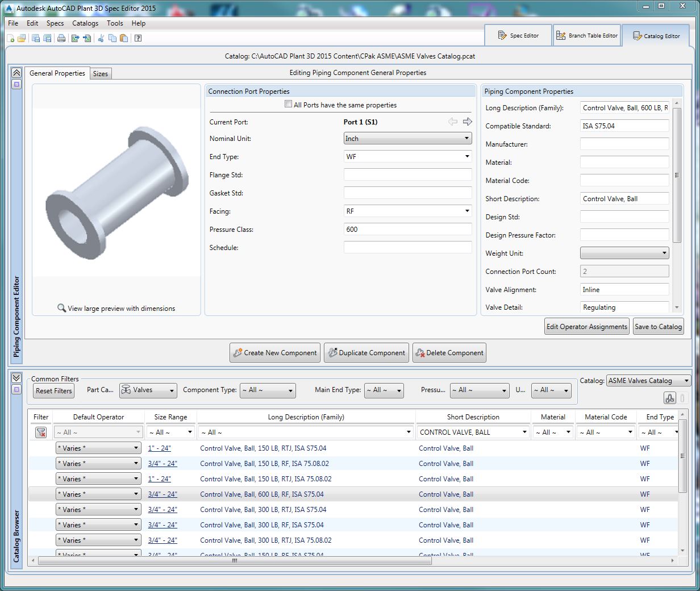
Task: Click the Print toolbar icon
Action: click(61, 38)
